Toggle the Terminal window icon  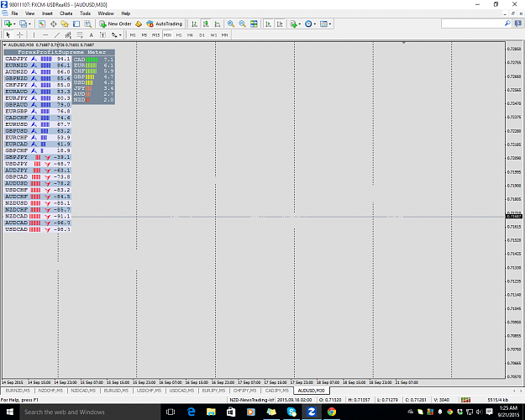click(x=76, y=24)
